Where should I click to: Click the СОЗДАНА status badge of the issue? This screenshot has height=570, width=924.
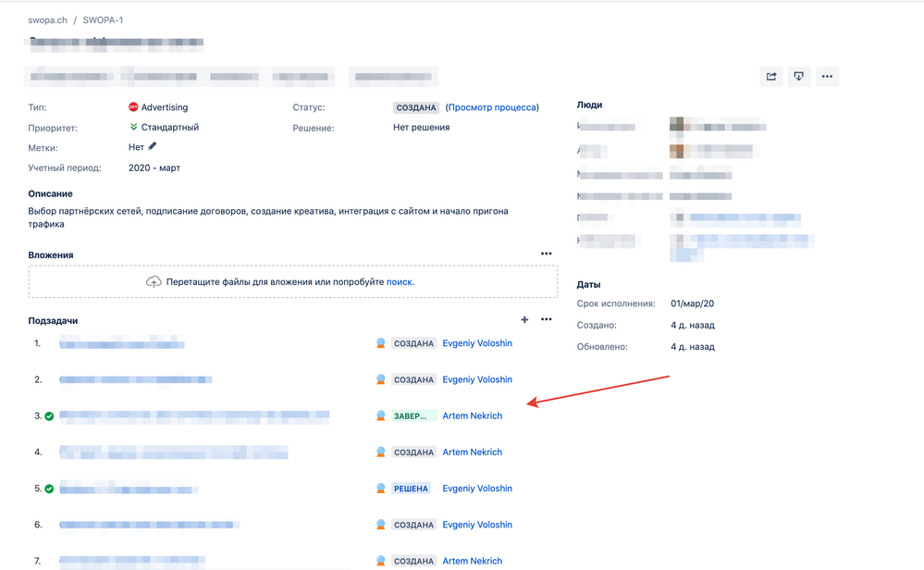[416, 108]
